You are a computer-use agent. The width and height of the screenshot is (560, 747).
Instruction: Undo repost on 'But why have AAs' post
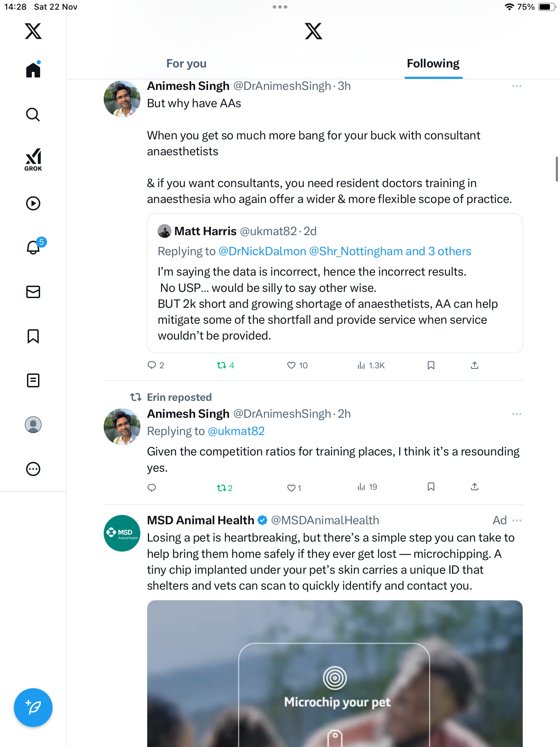coord(222,365)
